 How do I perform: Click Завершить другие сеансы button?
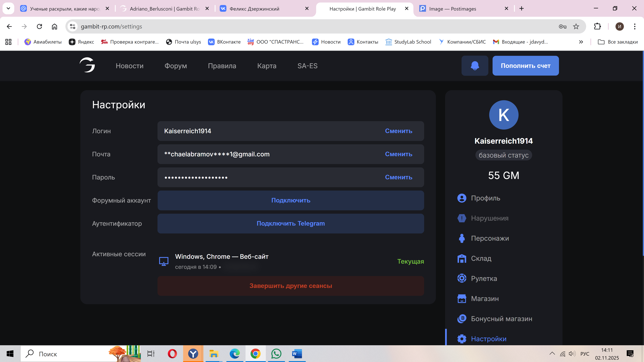pos(290,286)
